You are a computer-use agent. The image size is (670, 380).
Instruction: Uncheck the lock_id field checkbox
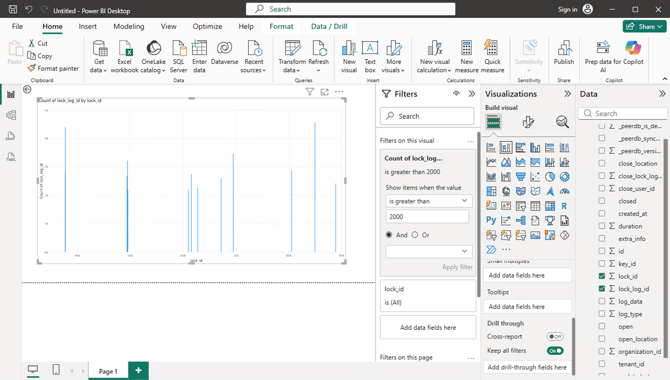coord(602,276)
